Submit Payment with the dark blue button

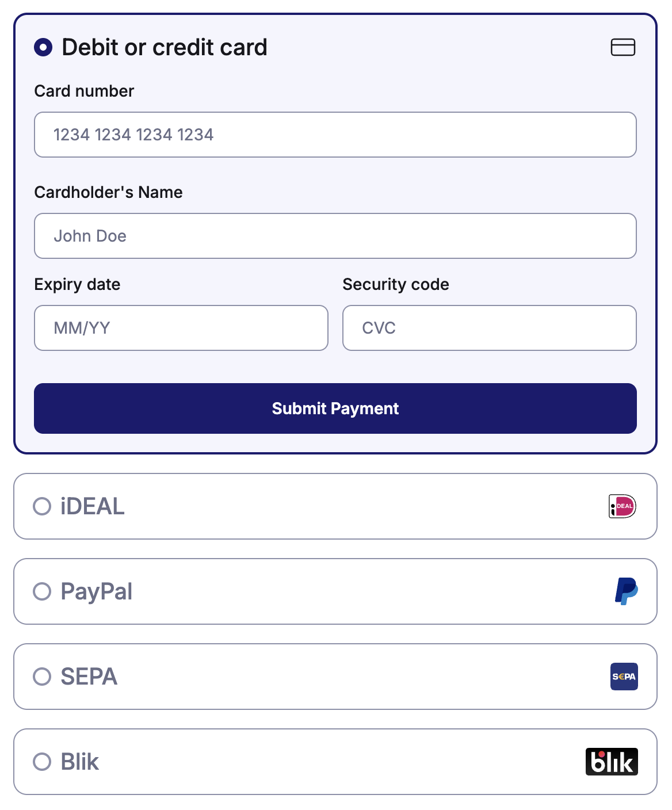(335, 408)
